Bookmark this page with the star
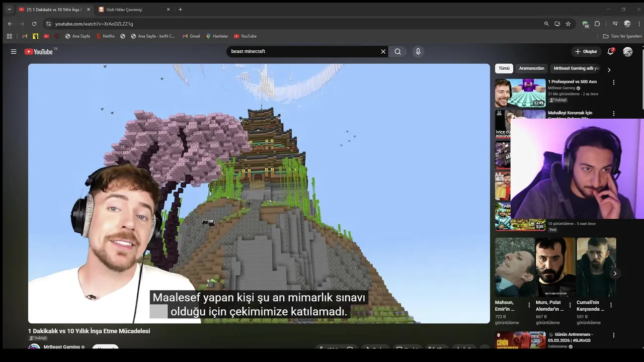The width and height of the screenshot is (644, 362). [x=568, y=24]
